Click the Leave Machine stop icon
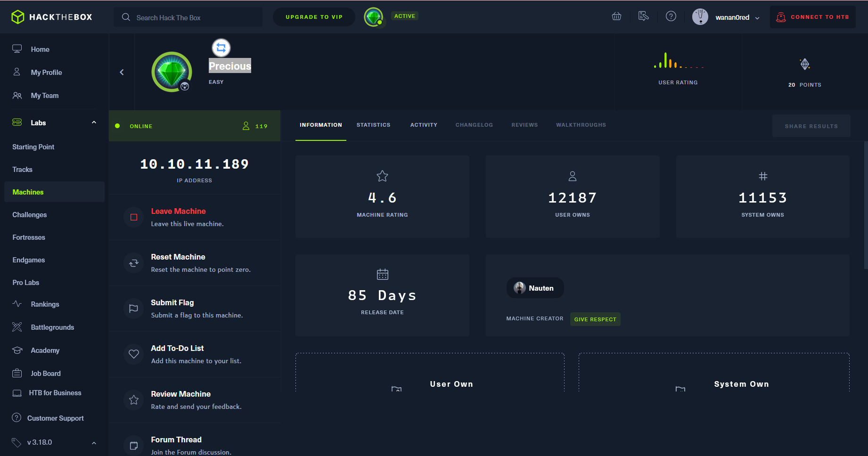868x456 pixels. coord(134,217)
